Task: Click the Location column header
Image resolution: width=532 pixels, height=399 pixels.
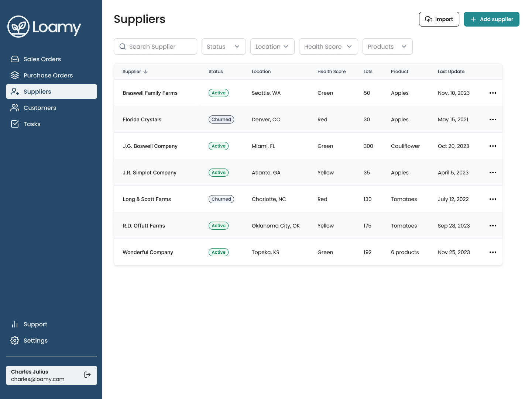Action: pos(261,72)
